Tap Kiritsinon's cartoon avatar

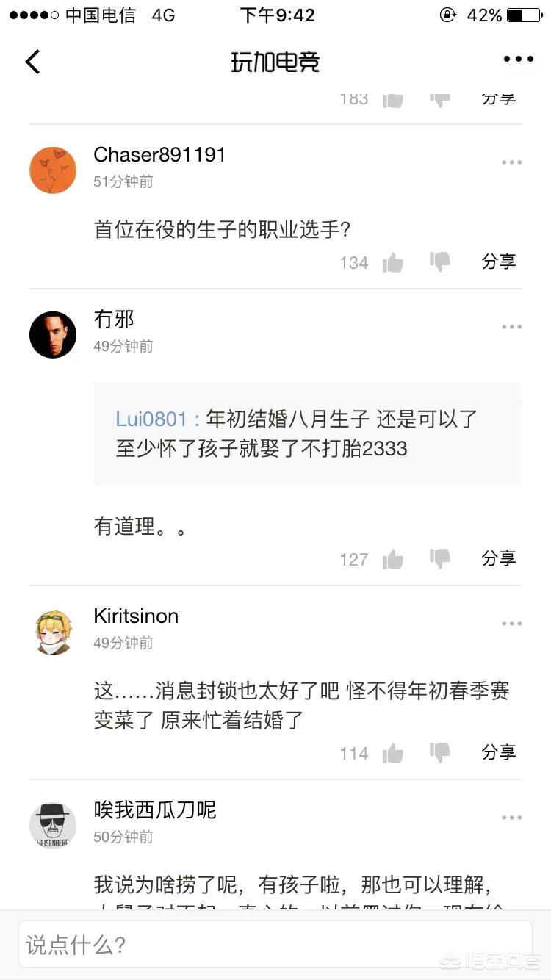(x=53, y=632)
